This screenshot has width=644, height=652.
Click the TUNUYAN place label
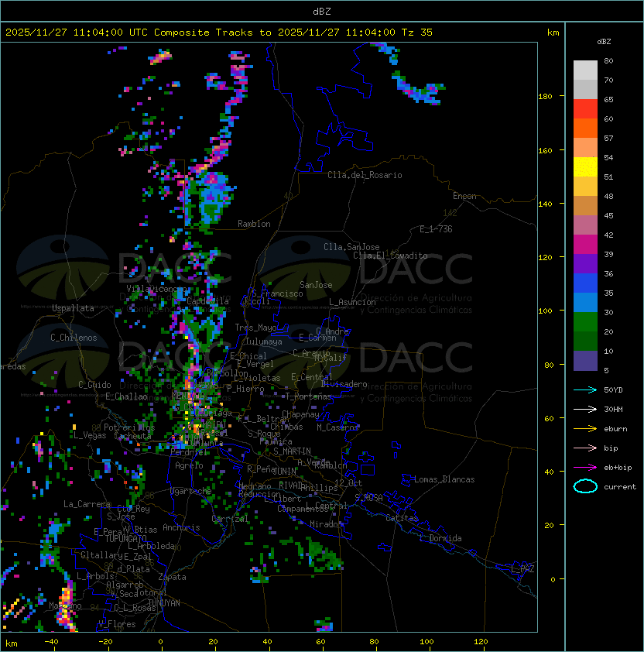coord(164,603)
